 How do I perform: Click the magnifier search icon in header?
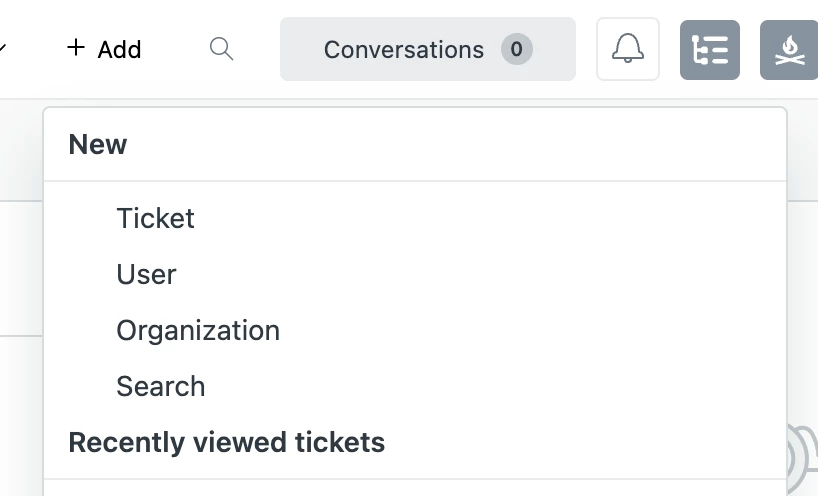coord(221,49)
